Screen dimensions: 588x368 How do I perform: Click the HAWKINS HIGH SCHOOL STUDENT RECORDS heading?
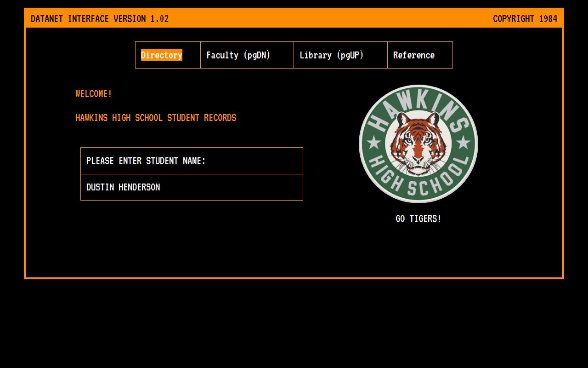click(x=156, y=118)
